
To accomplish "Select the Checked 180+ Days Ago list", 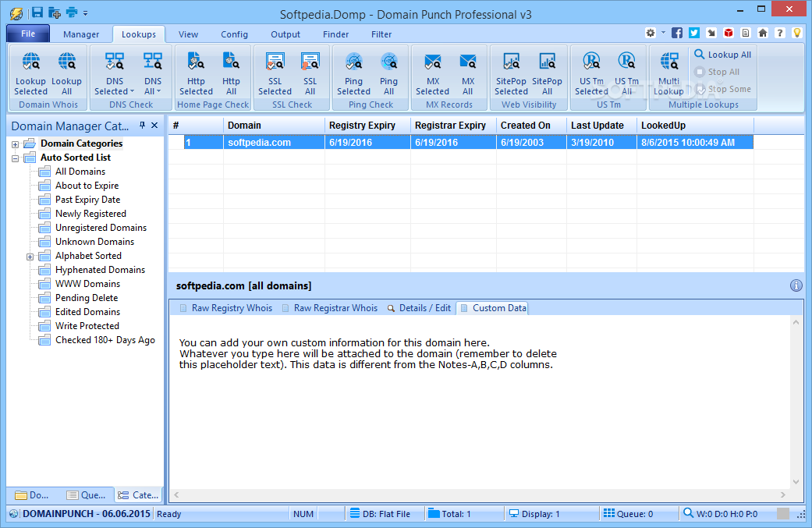I will click(x=105, y=340).
